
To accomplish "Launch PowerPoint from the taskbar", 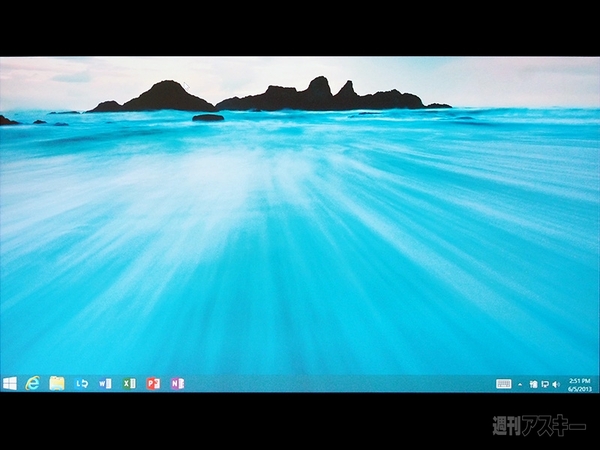I will coord(153,383).
